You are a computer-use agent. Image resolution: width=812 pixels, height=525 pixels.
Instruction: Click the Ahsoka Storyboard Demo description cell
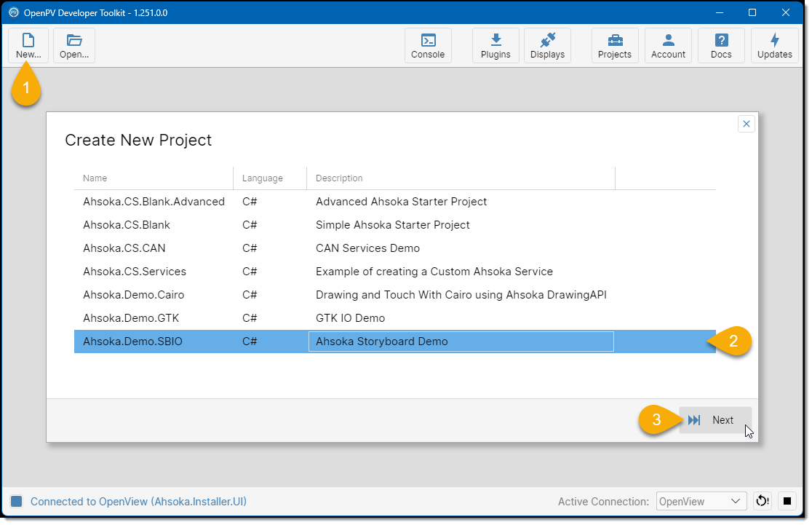(461, 342)
